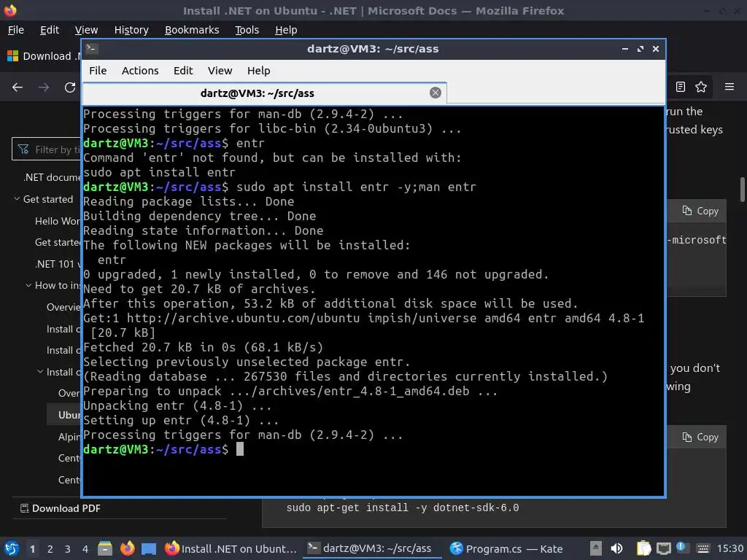Open the Firefox Bookmarks menu
The height and width of the screenshot is (560, 747).
click(192, 30)
